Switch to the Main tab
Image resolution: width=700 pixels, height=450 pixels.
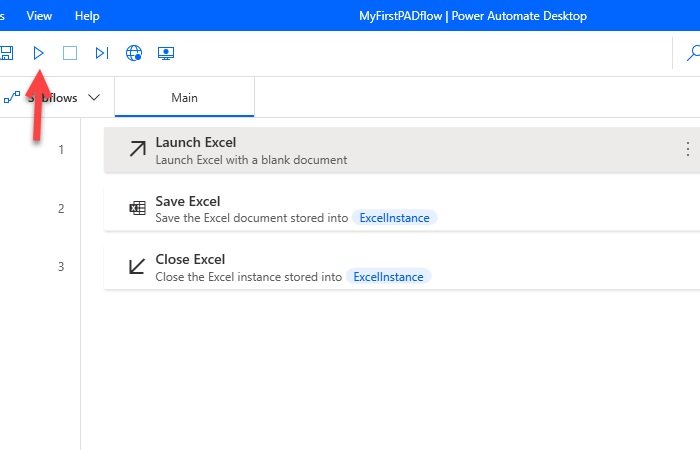coord(184,97)
